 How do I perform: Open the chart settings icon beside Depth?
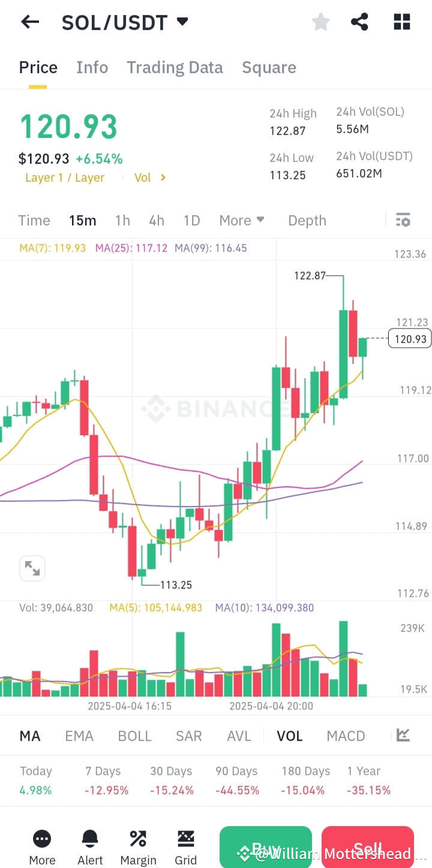[403, 220]
